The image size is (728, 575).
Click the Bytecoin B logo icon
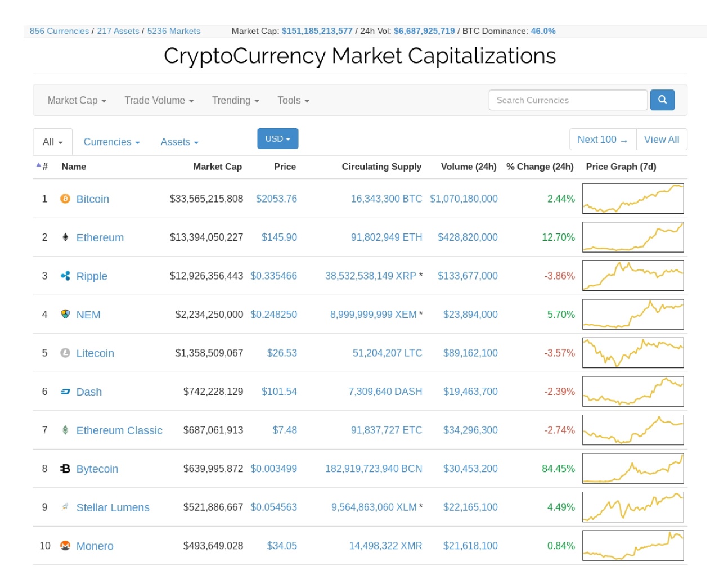coord(65,469)
